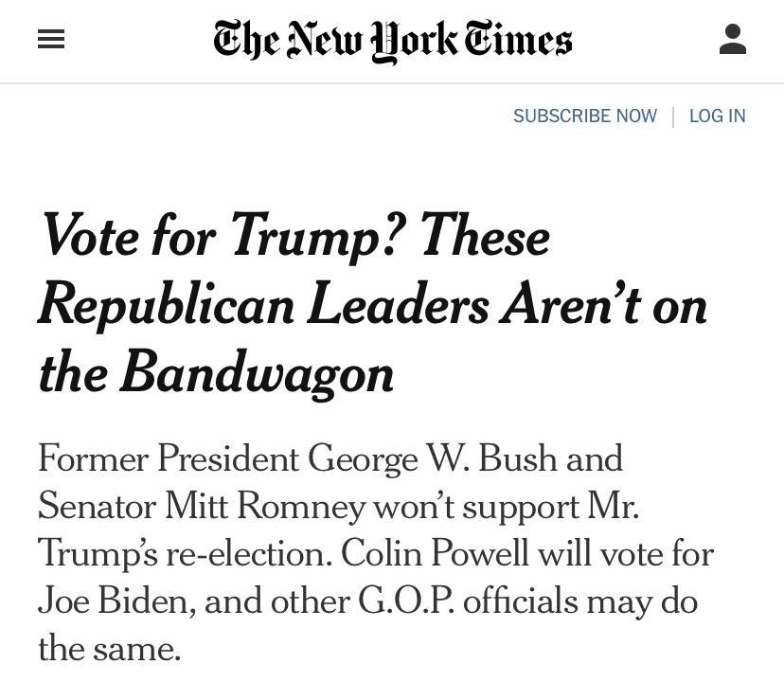Open the hamburger sections menu
Image resolution: width=784 pixels, height=682 pixels.
(51, 39)
